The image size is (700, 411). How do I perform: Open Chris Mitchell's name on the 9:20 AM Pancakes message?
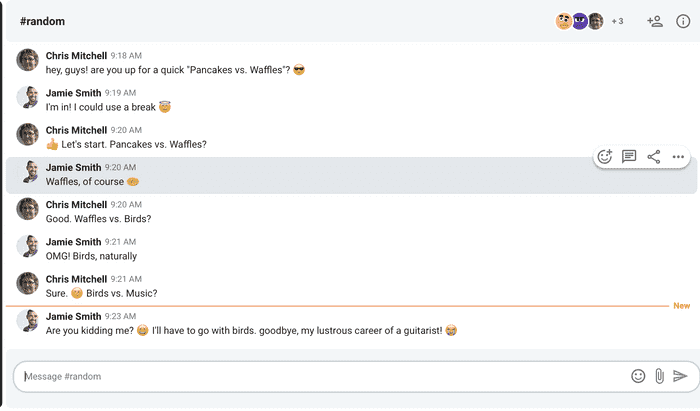coord(76,130)
